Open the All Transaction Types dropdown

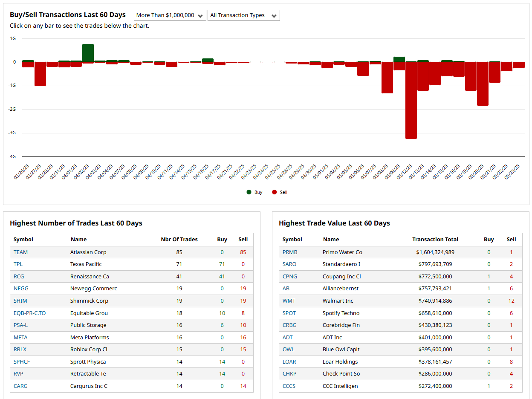(x=243, y=15)
